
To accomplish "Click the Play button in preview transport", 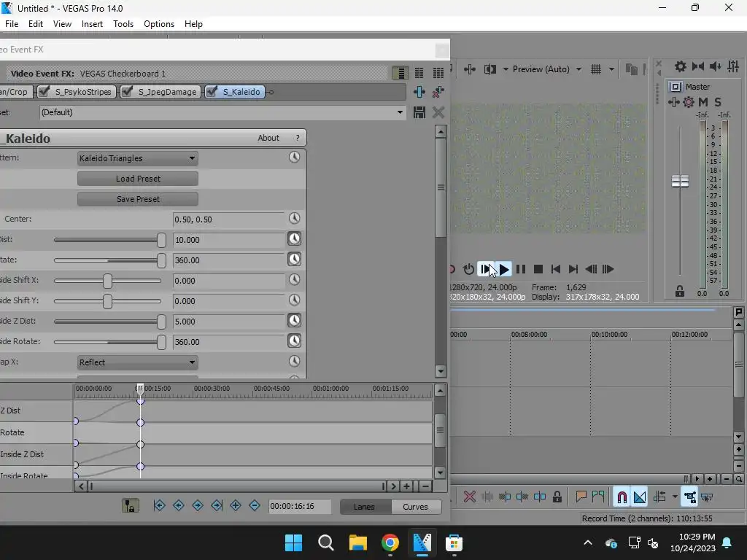I will 503,269.
